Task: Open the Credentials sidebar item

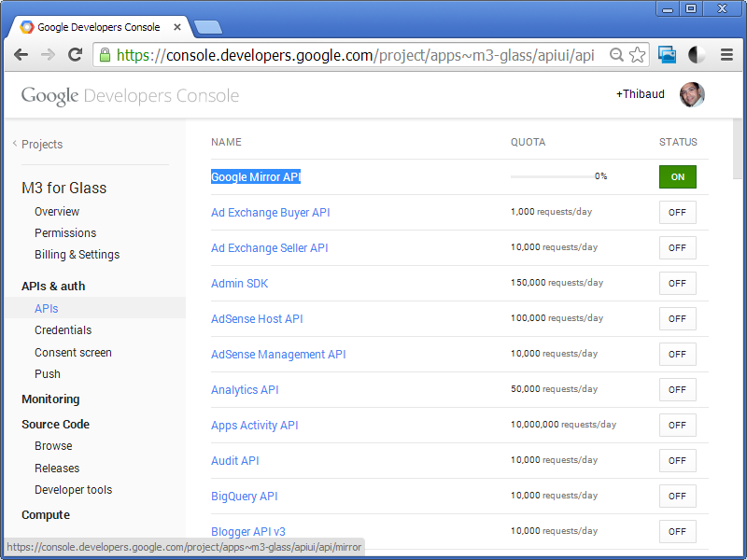Action: click(63, 330)
